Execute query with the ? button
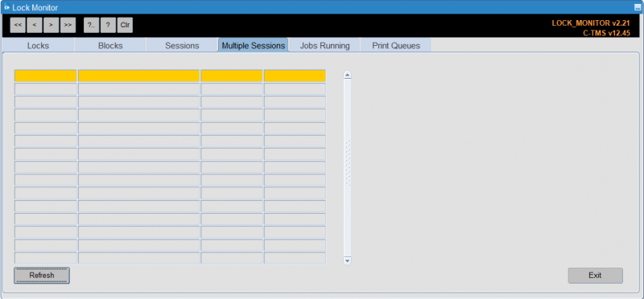This screenshot has height=299, width=644. 108,25
